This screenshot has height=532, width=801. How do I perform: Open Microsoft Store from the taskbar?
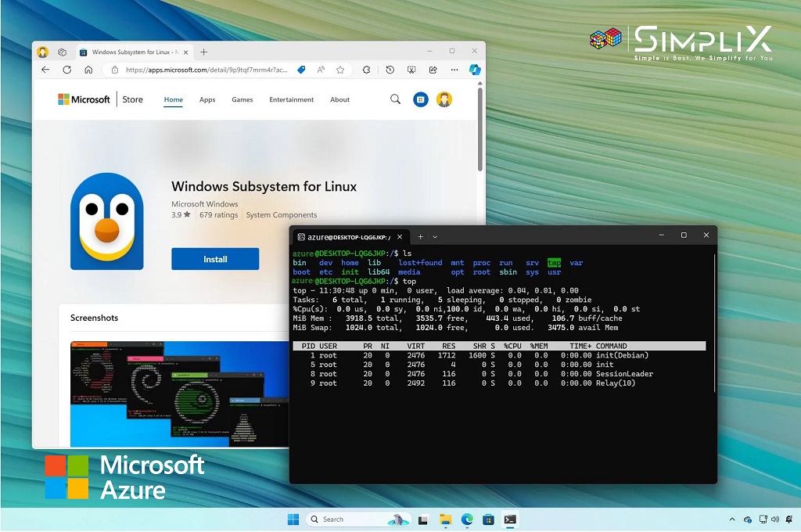click(x=488, y=519)
